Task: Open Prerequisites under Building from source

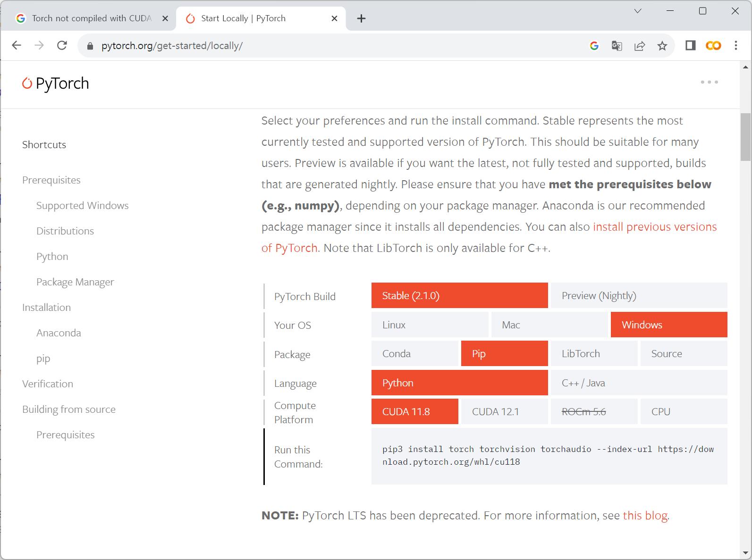Action: (x=65, y=435)
